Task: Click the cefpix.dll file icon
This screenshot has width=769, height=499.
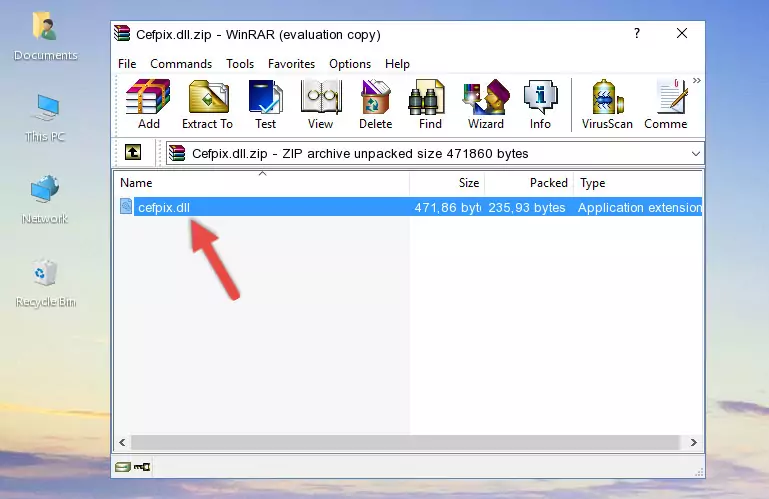Action: tap(126, 207)
